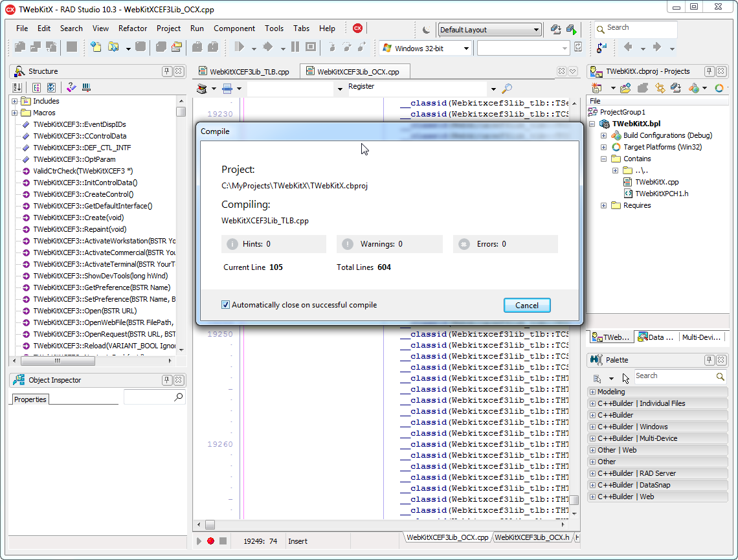The height and width of the screenshot is (560, 738).
Task: Switch to the Multi-Device preview tab
Action: (701, 337)
